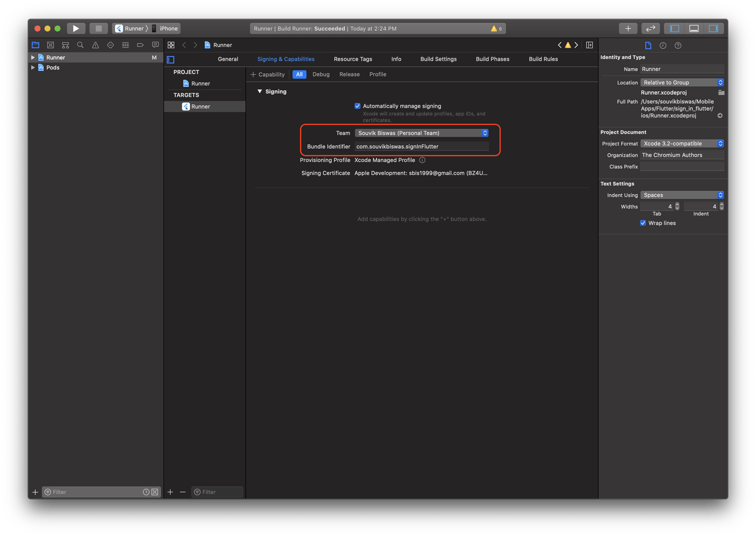Open the source control navigator
The image size is (756, 536).
[x=50, y=45]
